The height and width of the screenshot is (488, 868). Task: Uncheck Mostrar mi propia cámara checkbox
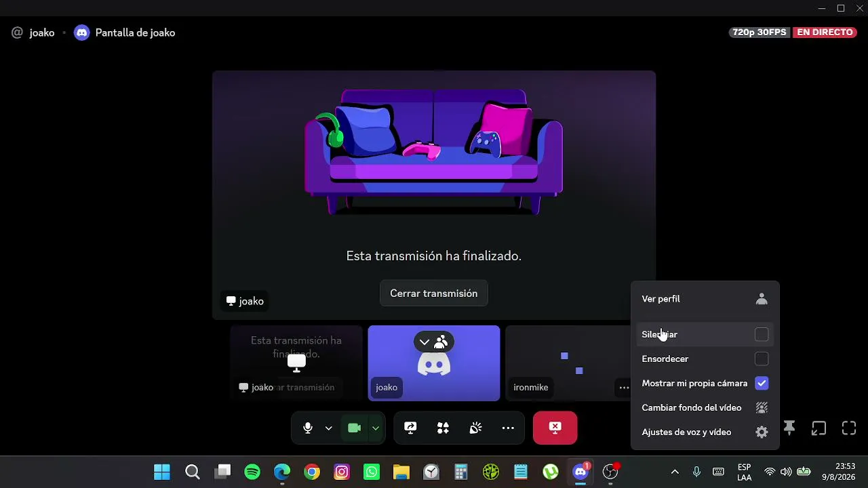pyautogui.click(x=762, y=383)
